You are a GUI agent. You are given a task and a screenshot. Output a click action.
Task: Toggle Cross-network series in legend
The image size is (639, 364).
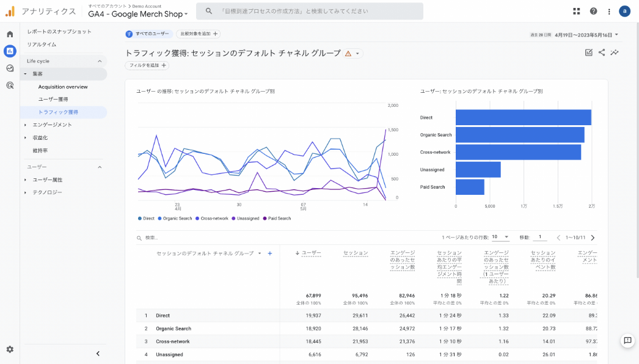tap(211, 219)
